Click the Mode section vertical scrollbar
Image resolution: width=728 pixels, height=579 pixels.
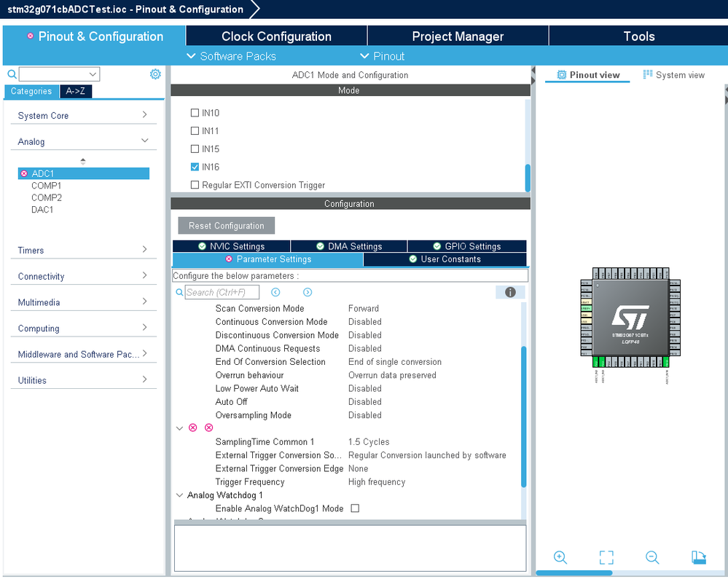tap(528, 178)
